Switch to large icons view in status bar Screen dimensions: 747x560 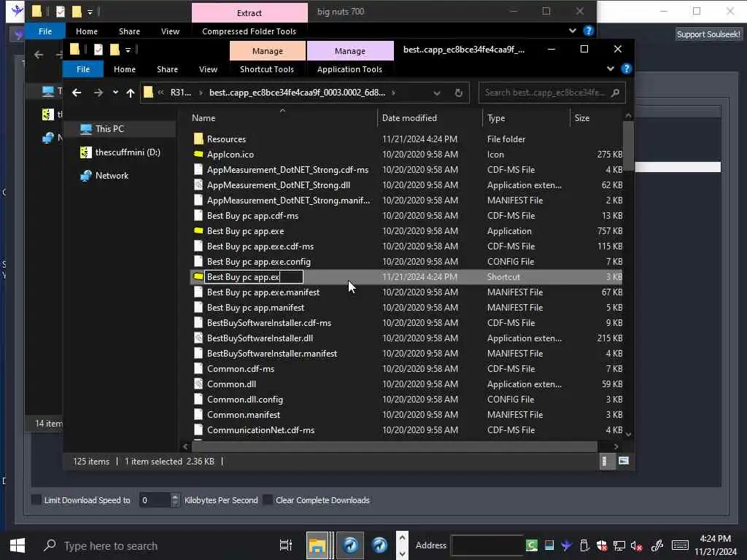point(623,461)
